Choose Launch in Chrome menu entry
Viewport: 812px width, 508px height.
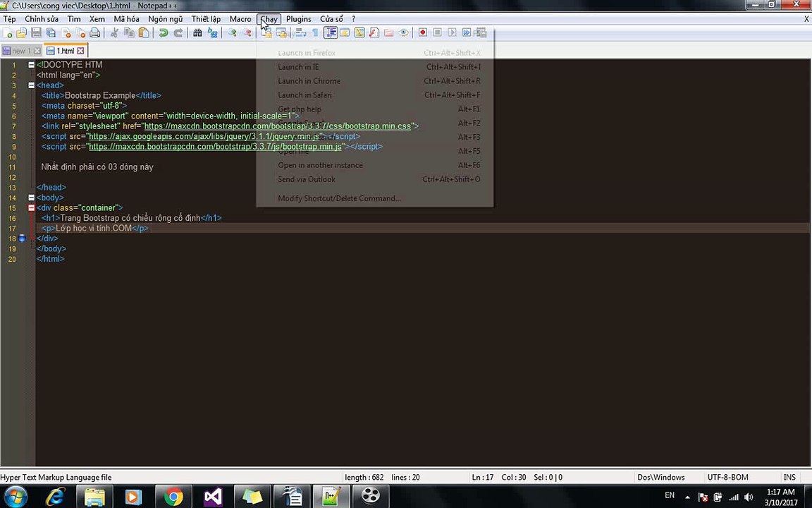[x=375, y=81]
